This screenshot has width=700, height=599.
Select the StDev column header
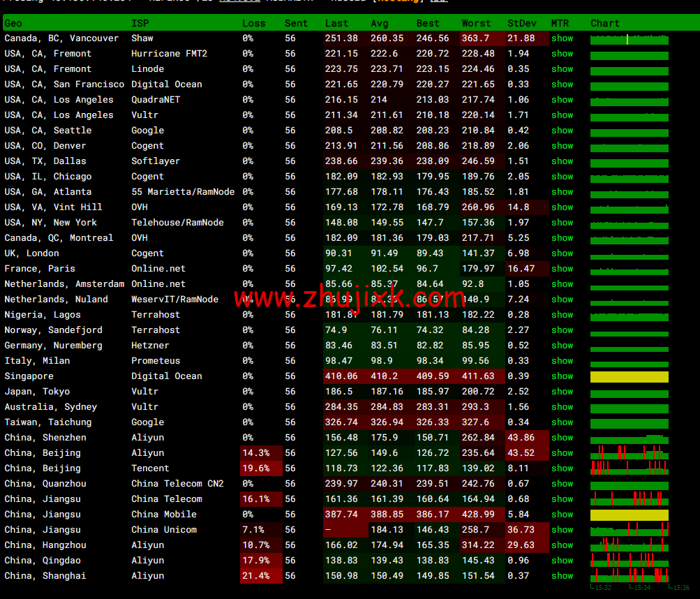[x=522, y=23]
